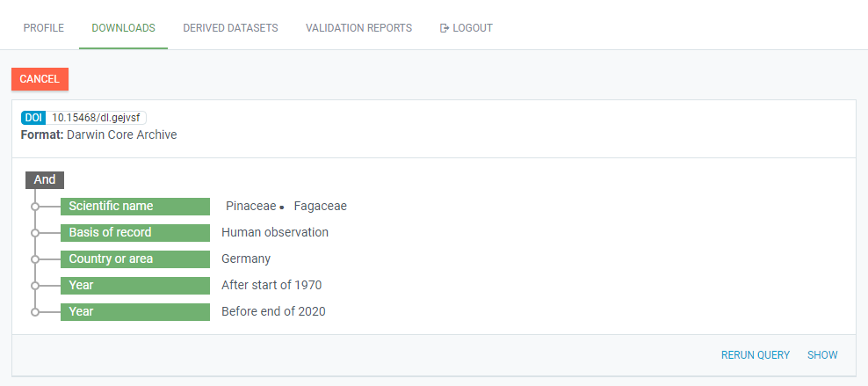This screenshot has height=386, width=868.
Task: Click the Logout icon
Action: pyautogui.click(x=445, y=28)
